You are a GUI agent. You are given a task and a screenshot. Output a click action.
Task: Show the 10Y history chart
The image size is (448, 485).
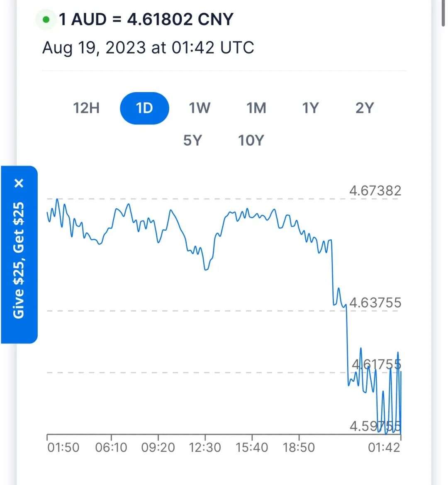tap(251, 140)
